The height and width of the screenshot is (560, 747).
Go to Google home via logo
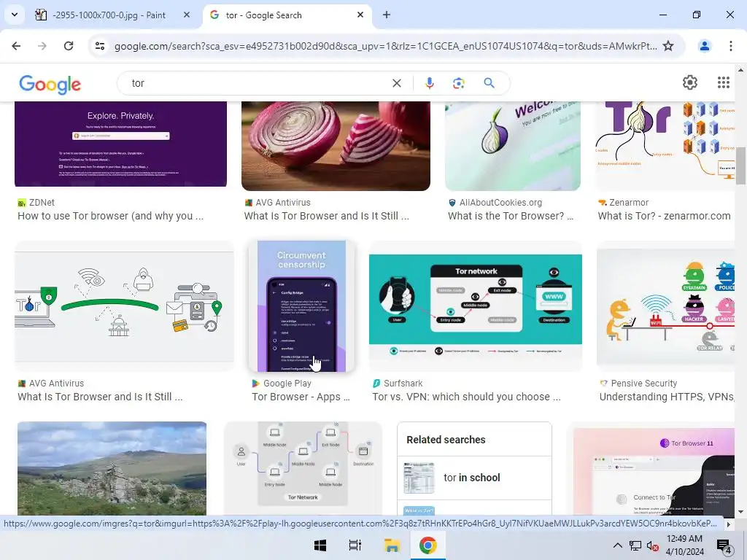pyautogui.click(x=50, y=85)
